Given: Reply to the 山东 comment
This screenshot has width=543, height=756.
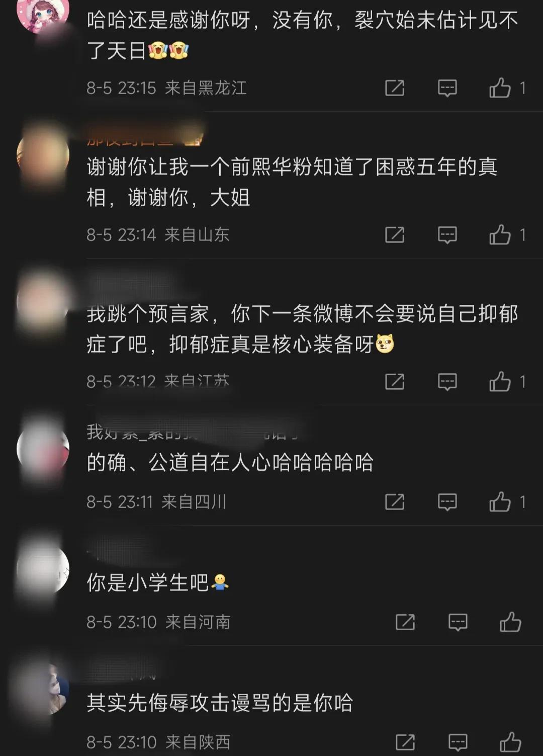Looking at the screenshot, I should point(447,234).
